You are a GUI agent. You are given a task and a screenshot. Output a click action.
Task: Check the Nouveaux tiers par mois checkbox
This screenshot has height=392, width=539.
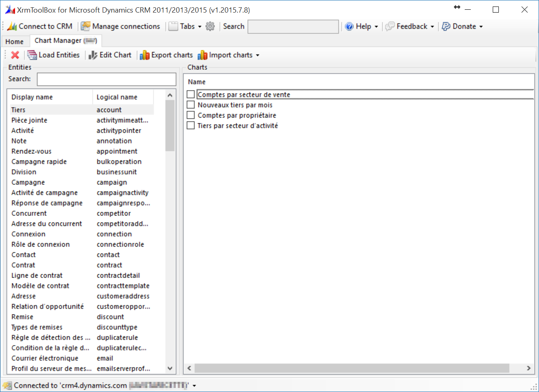point(191,105)
